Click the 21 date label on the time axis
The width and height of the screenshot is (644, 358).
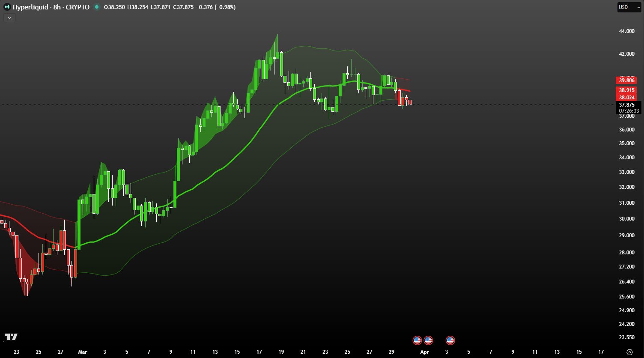(303, 352)
